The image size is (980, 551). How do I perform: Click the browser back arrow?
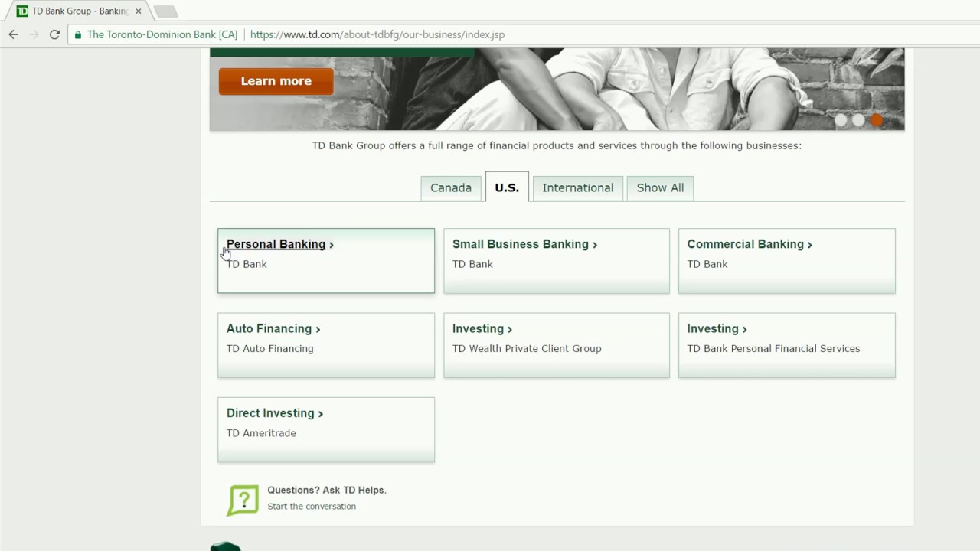pyautogui.click(x=13, y=34)
